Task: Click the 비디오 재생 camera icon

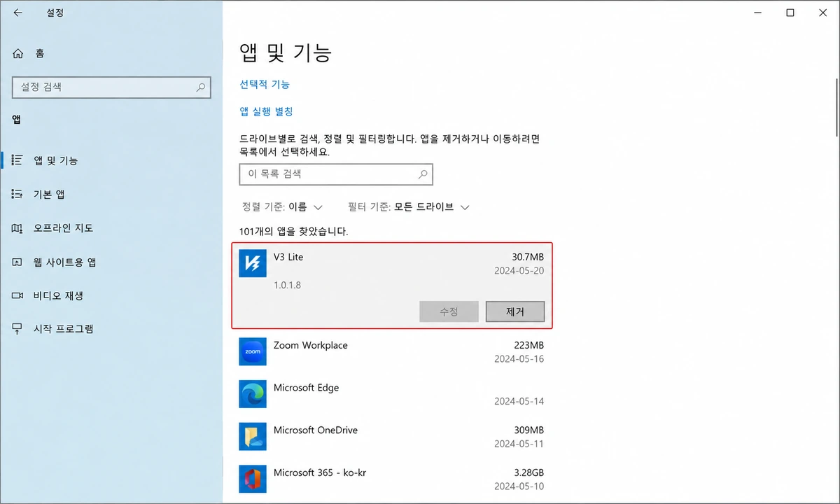Action: coord(17,295)
